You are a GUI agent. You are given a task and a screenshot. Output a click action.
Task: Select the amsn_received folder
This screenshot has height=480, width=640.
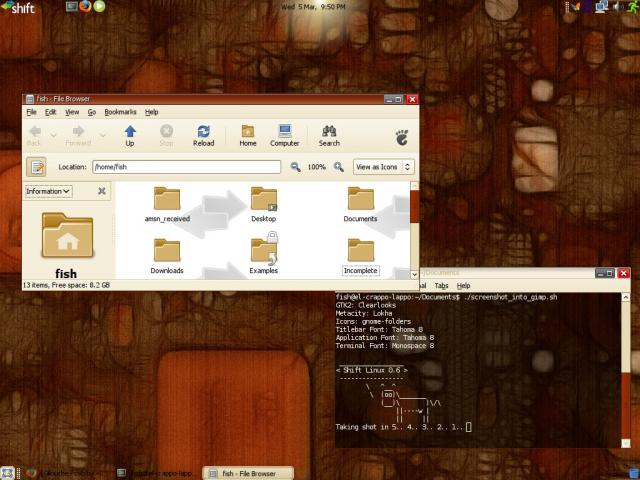[167, 205]
